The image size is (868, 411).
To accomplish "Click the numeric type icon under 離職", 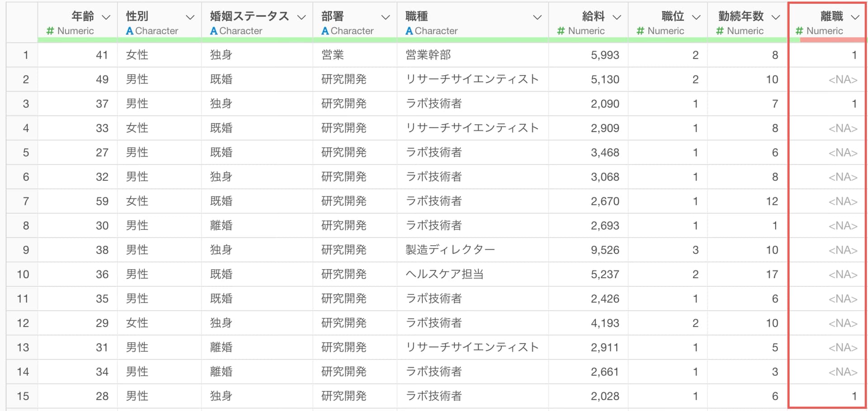I will [799, 31].
